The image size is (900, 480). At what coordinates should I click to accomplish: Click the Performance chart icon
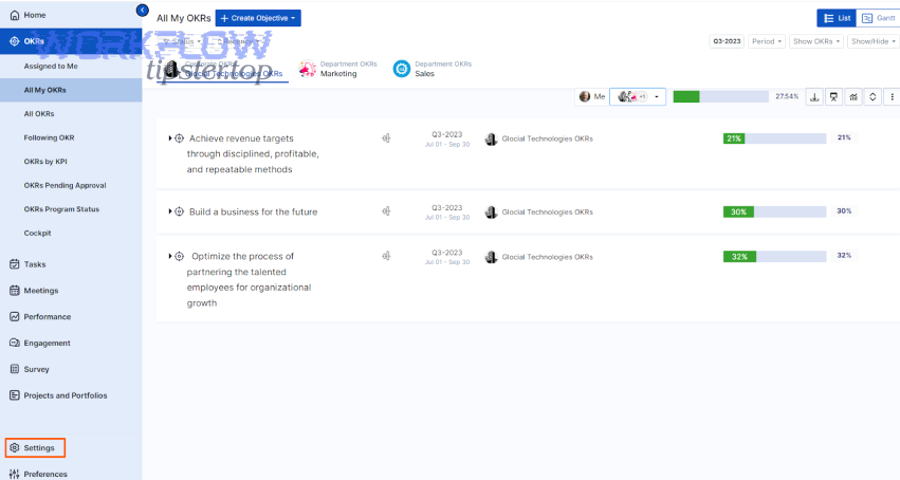(14, 316)
